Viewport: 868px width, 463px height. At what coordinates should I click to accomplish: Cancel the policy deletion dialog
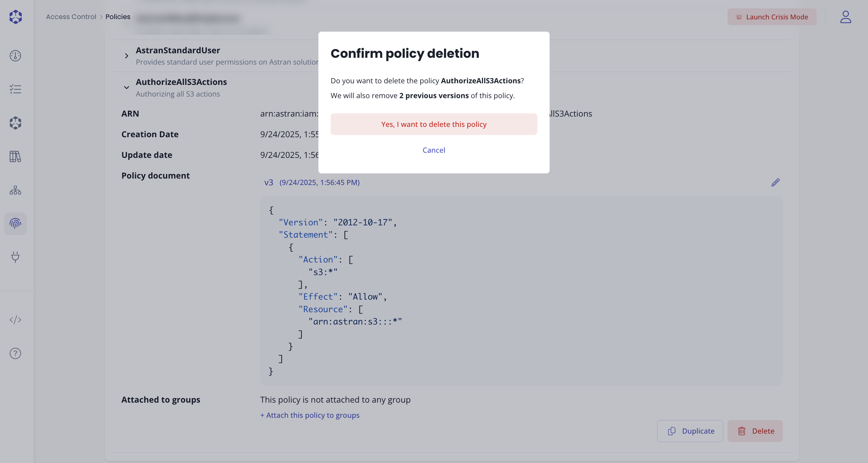[x=434, y=150]
